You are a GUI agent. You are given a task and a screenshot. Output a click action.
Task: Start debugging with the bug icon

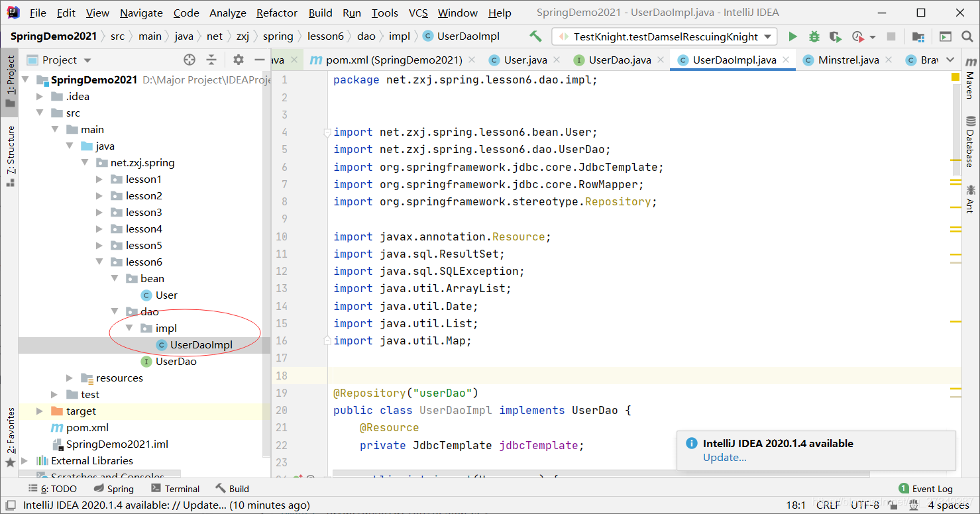pos(814,36)
